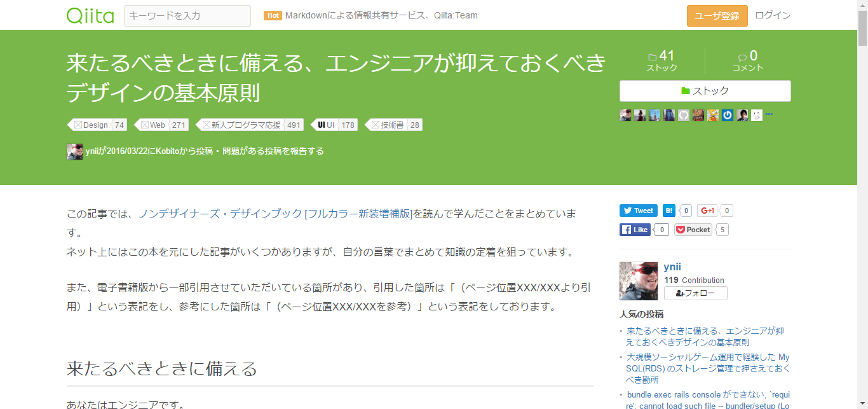Share article via Hatena Bookmark B! icon
The width and height of the screenshot is (868, 409).
pyautogui.click(x=668, y=211)
